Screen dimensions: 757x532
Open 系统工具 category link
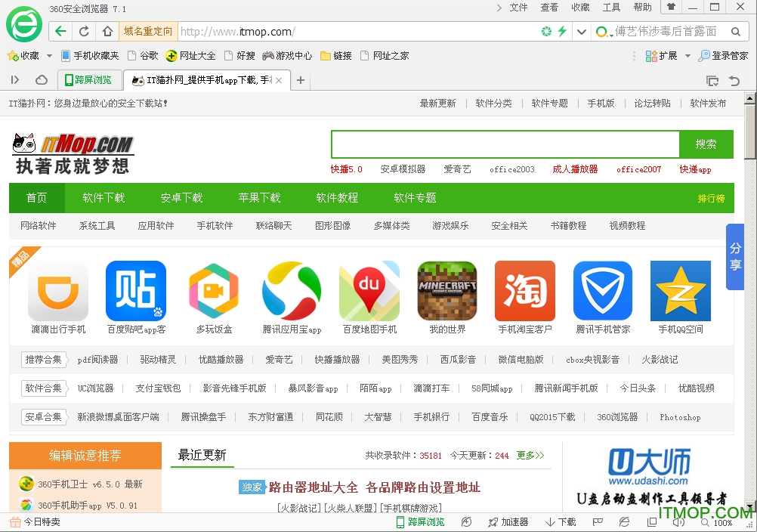click(x=97, y=225)
